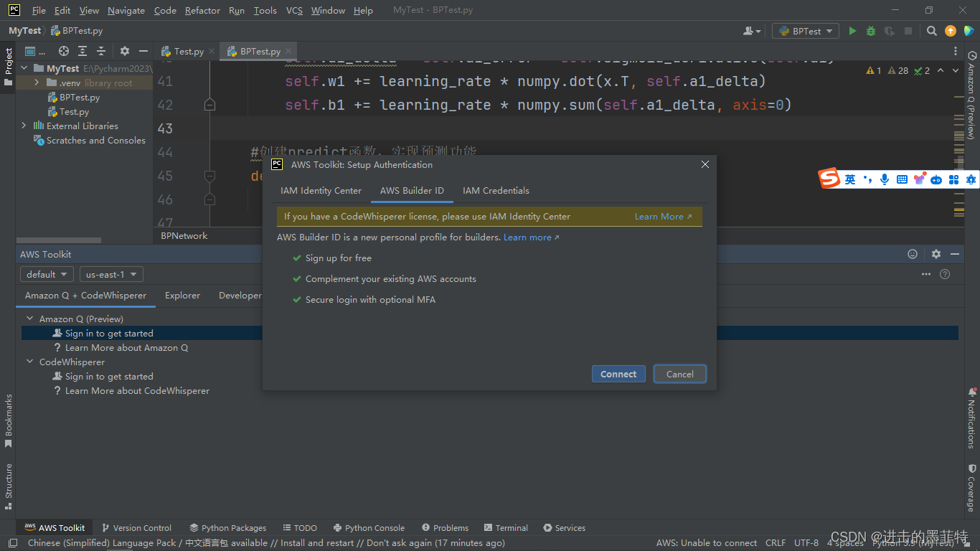Open the default credentials profile dropdown

pyautogui.click(x=47, y=274)
